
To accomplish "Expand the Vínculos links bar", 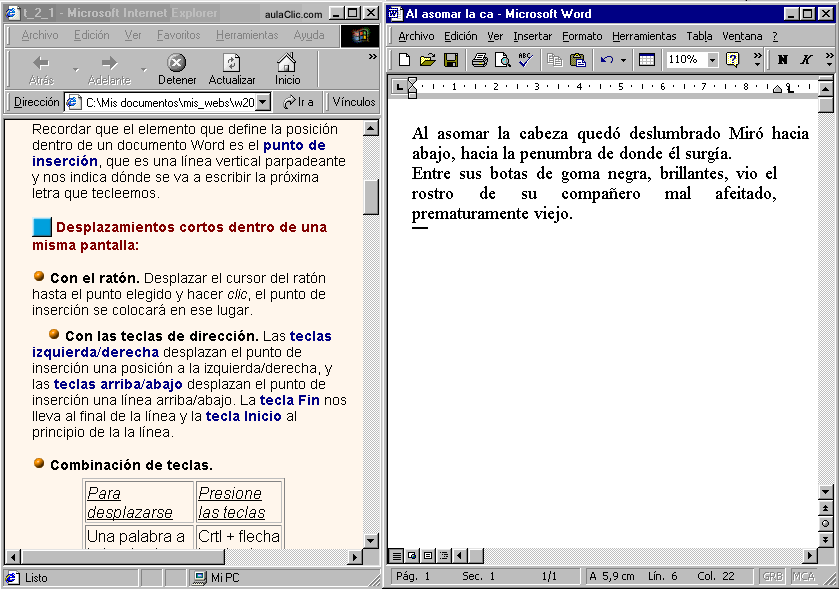I will tap(354, 102).
